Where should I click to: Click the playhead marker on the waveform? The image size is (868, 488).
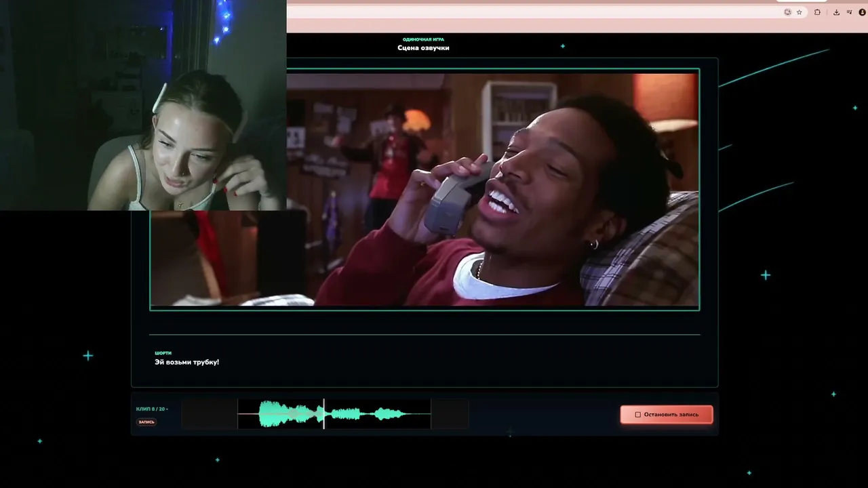coord(323,413)
